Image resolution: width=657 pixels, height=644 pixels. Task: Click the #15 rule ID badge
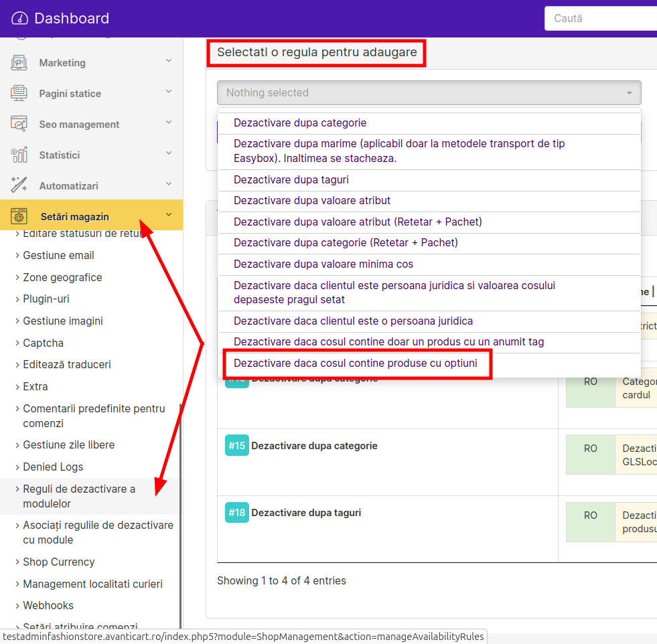tap(236, 446)
